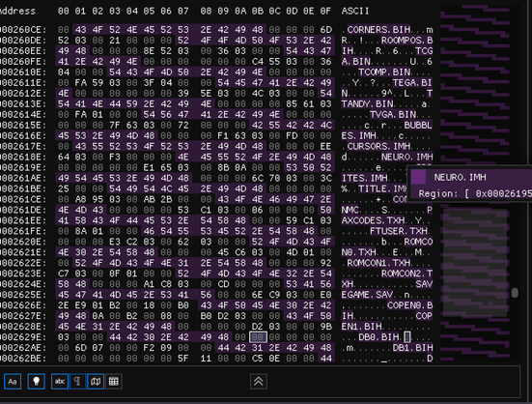This screenshot has height=404, width=532.
Task: Click the Address column header
Action: click(17, 11)
